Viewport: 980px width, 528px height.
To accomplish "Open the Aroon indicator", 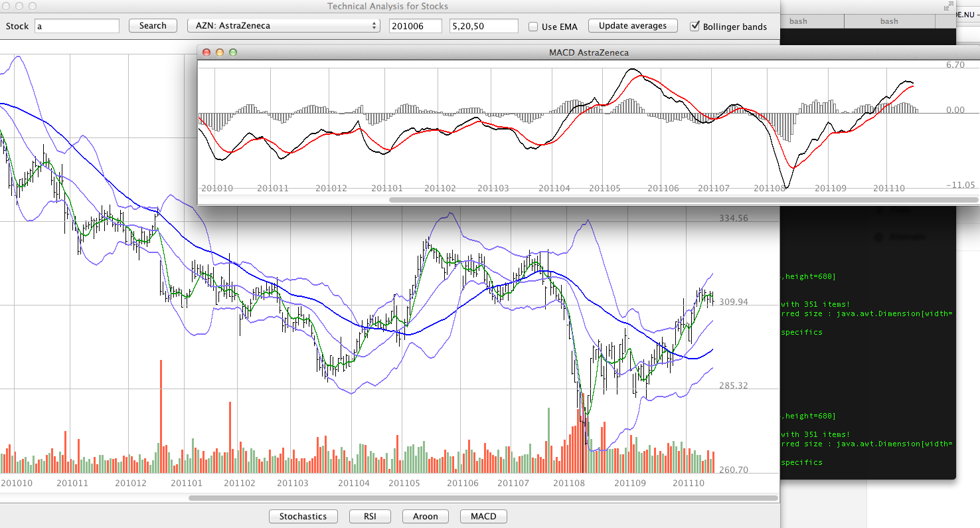I will click(425, 516).
